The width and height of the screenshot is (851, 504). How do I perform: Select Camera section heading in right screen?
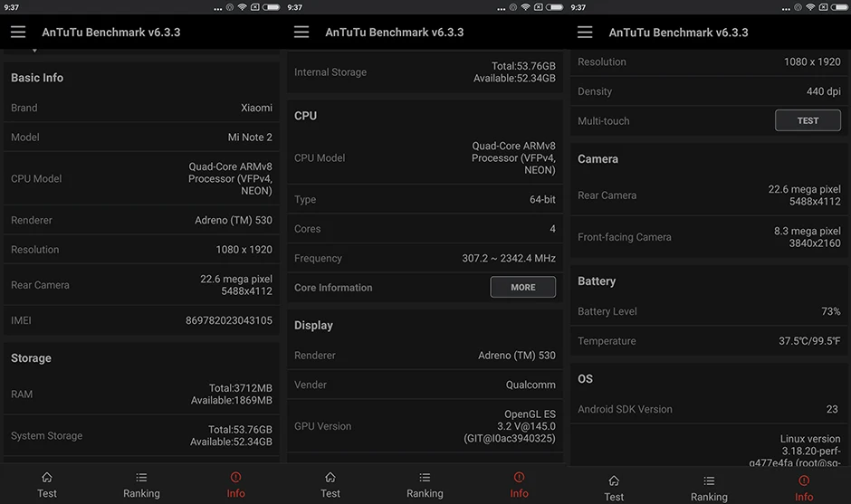point(598,159)
